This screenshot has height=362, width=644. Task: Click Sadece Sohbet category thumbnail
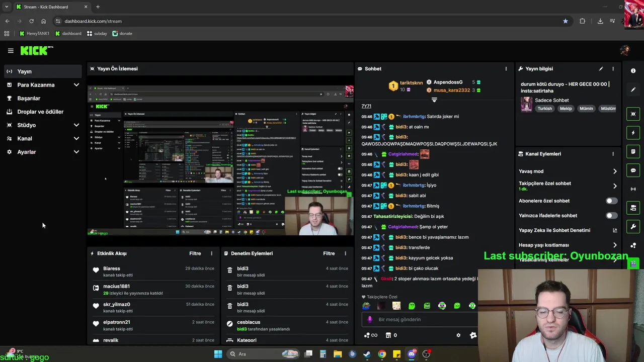526,104
